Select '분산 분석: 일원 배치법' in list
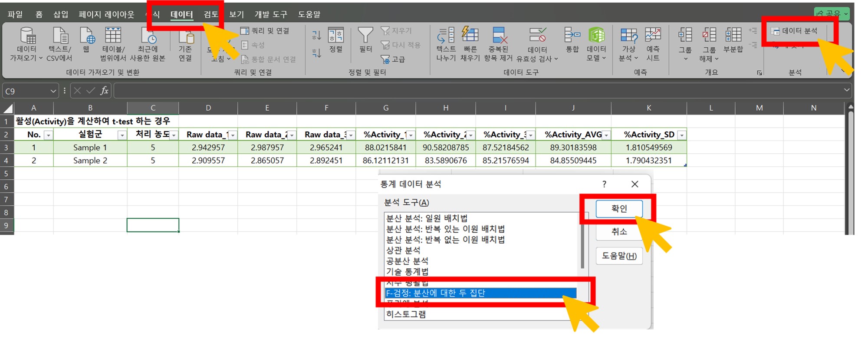The image size is (868, 346). [480, 218]
